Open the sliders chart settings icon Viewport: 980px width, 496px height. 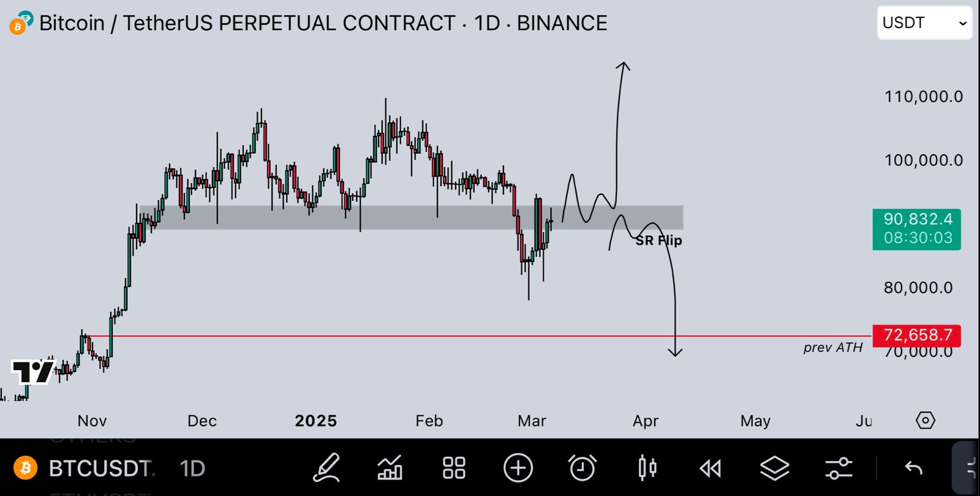tap(839, 468)
